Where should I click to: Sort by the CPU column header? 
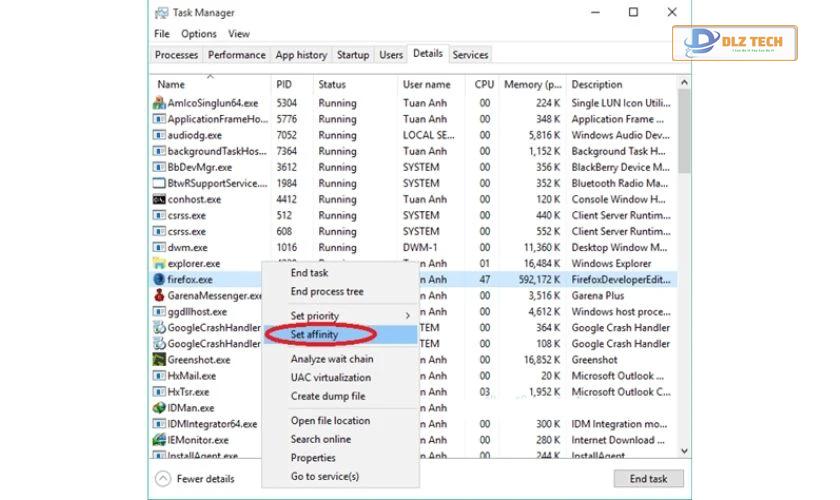pos(484,84)
